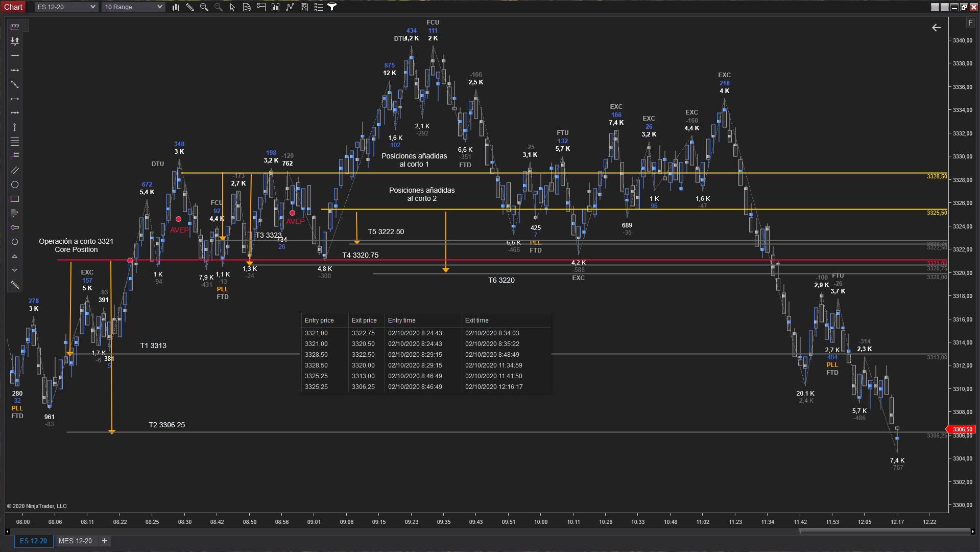
Task: Select the ruler tool in drawing sidebar
Action: (x=15, y=27)
